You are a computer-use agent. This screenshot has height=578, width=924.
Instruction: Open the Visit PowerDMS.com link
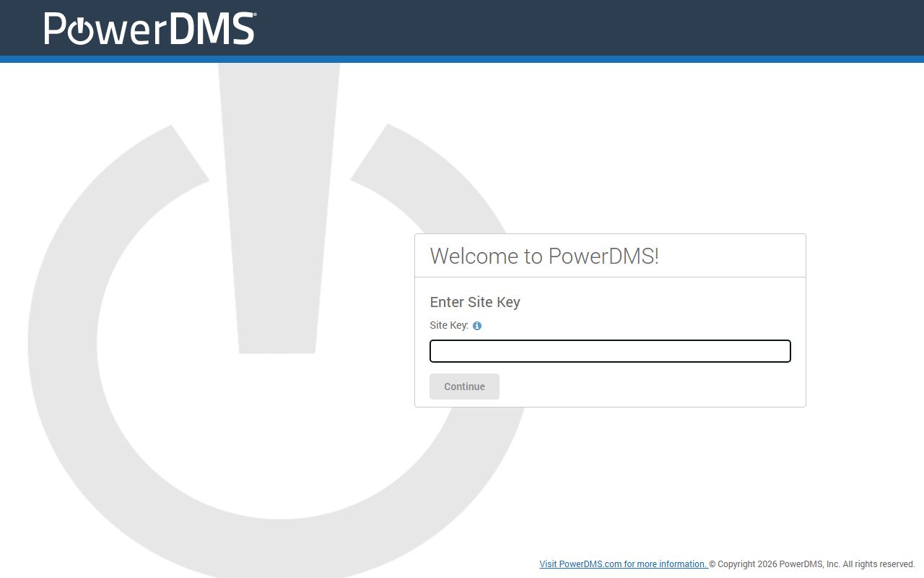click(x=623, y=564)
